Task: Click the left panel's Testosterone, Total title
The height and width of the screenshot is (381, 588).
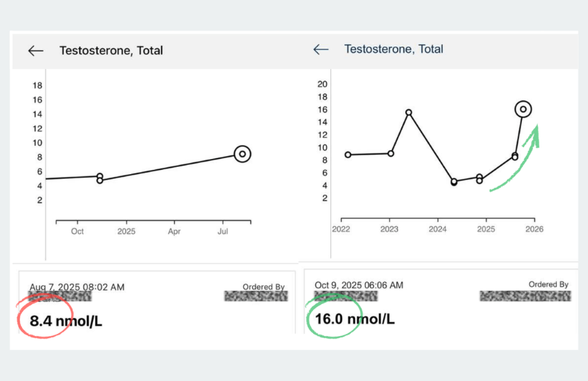Action: coord(111,51)
